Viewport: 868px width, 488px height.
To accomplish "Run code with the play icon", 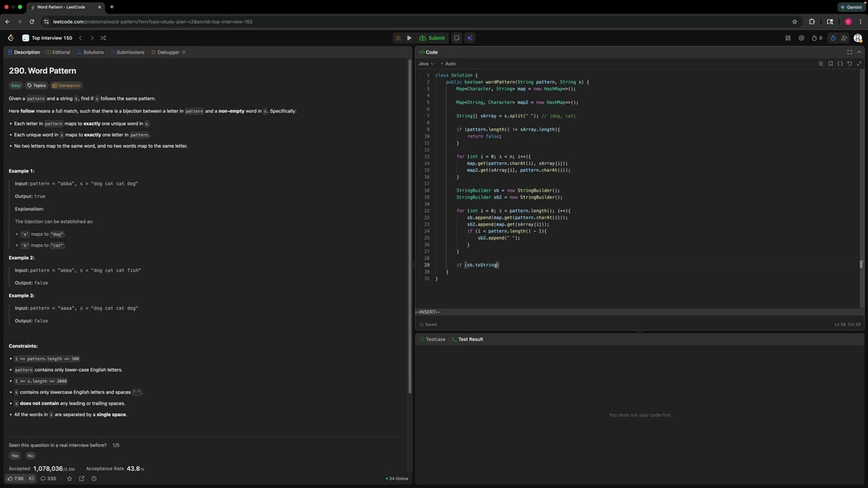I will point(409,38).
